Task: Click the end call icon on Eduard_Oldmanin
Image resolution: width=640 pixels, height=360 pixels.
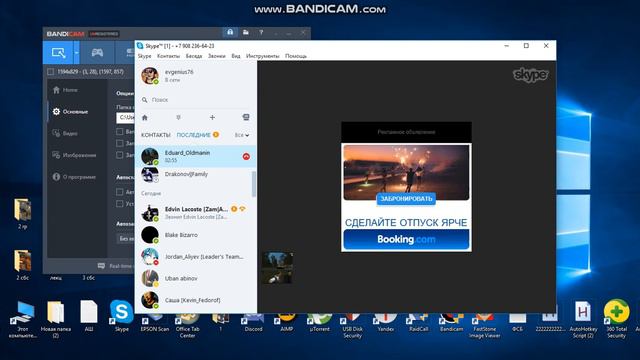Action: click(246, 156)
